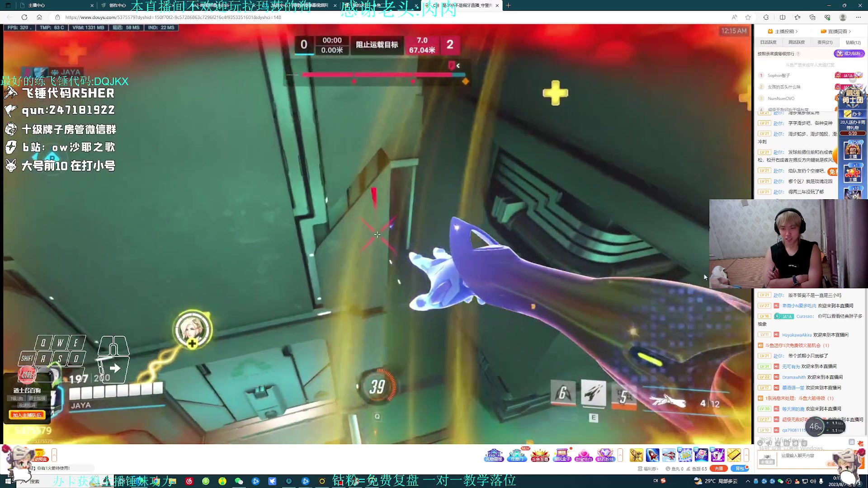Open the 礼物展馆 gift gallery icon
868x488 pixels.
point(494,455)
